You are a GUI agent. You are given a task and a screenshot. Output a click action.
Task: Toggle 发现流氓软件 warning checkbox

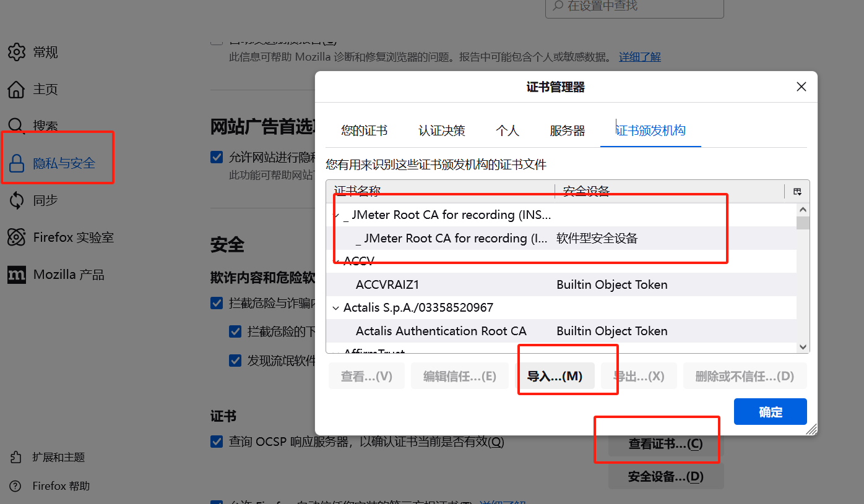[235, 360]
